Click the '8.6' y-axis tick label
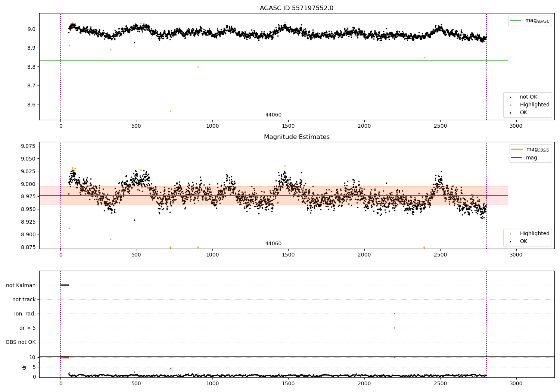 coord(31,105)
